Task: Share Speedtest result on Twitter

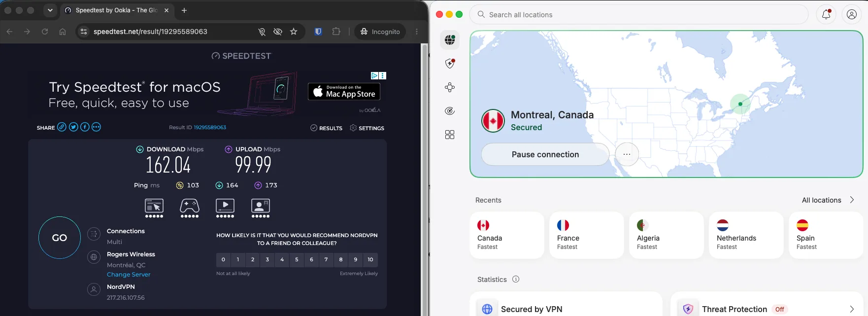Action: coord(73,127)
